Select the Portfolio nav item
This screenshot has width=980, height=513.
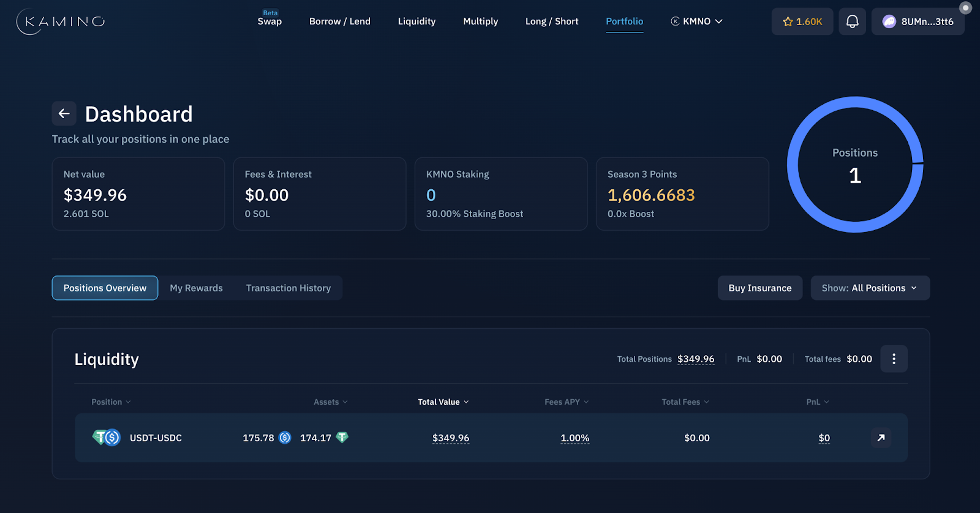pos(625,21)
